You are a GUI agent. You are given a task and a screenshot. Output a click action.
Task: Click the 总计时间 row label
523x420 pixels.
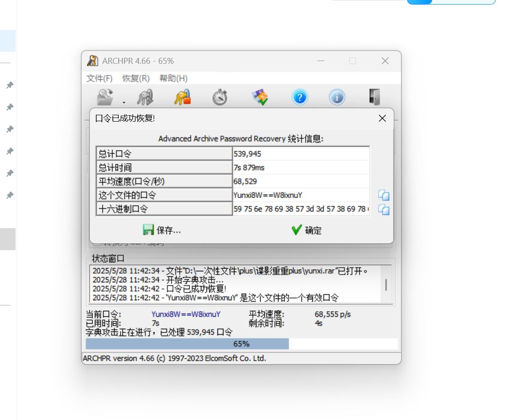[x=164, y=168]
